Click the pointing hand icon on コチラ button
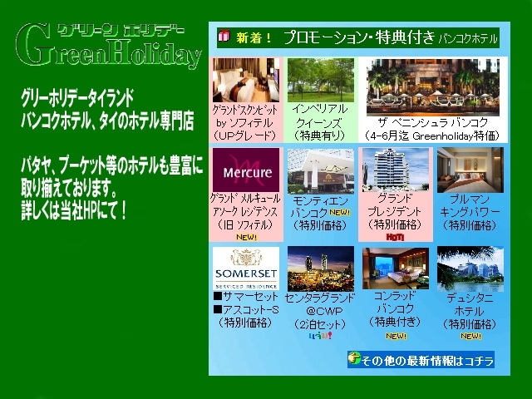This screenshot has width=532, height=399. point(354,358)
